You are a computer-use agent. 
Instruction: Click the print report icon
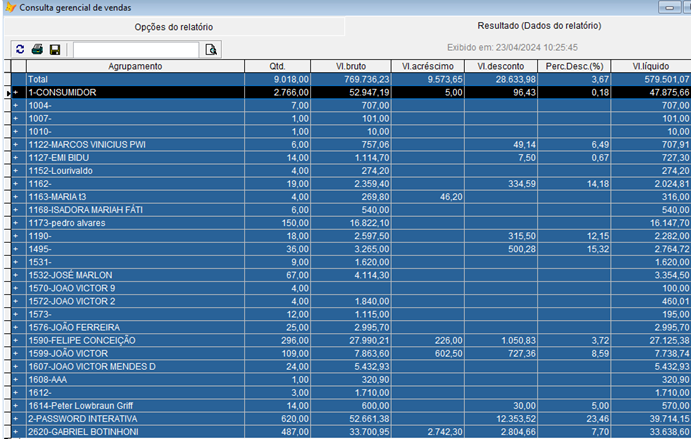(x=37, y=49)
